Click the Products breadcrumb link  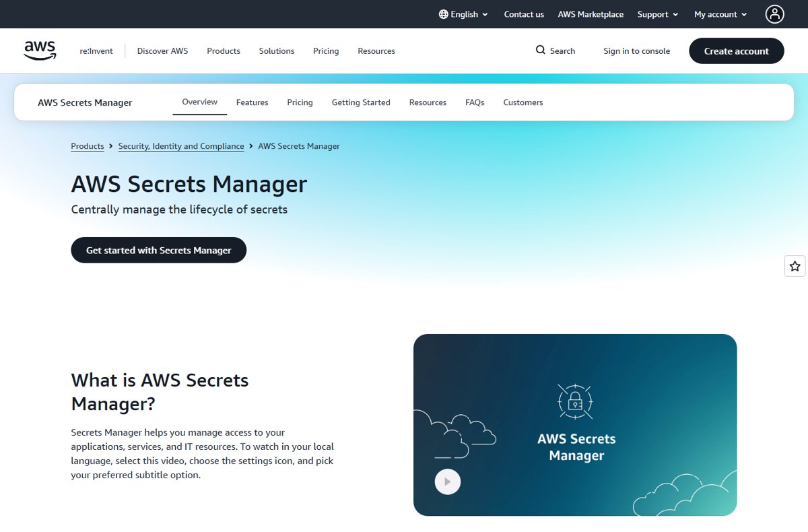point(88,146)
